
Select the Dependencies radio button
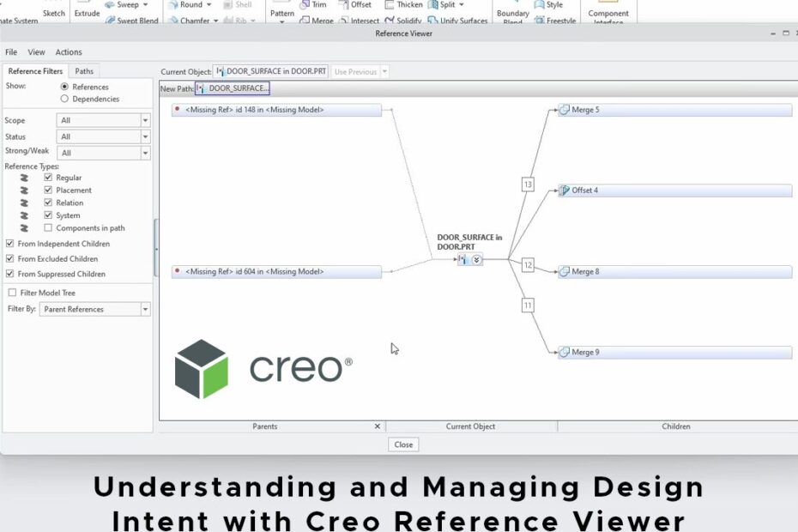point(64,99)
